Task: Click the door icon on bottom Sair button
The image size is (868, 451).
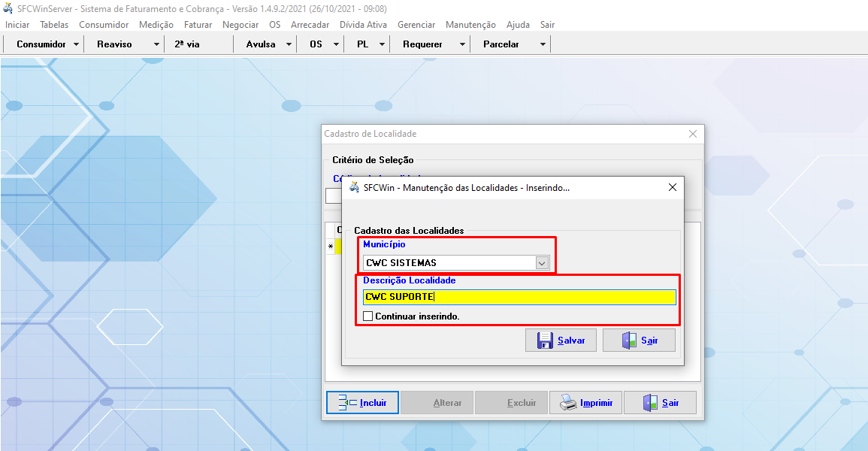Action: [650, 403]
